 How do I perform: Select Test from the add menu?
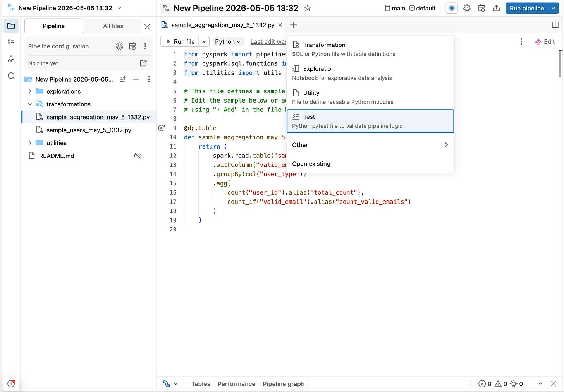click(370, 121)
